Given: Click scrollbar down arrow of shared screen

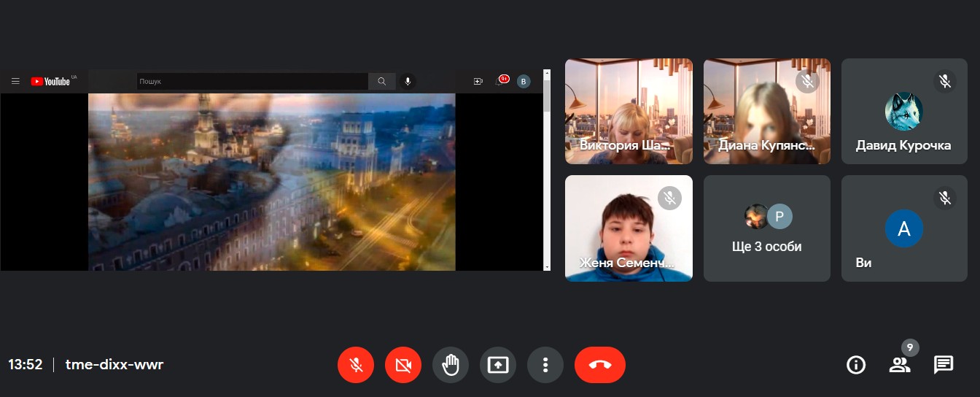Looking at the screenshot, I should [547, 267].
